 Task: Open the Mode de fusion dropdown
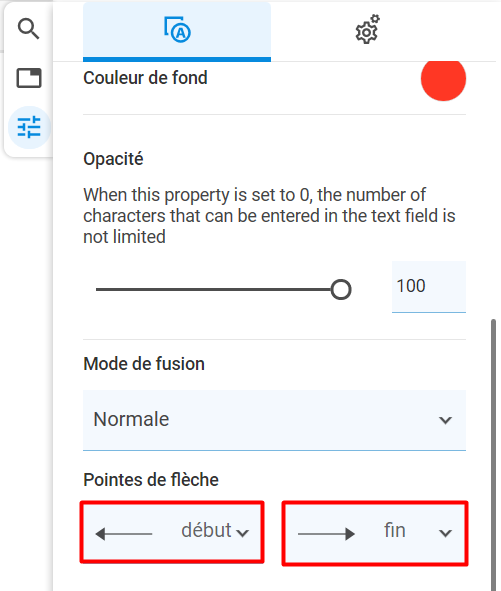274,420
